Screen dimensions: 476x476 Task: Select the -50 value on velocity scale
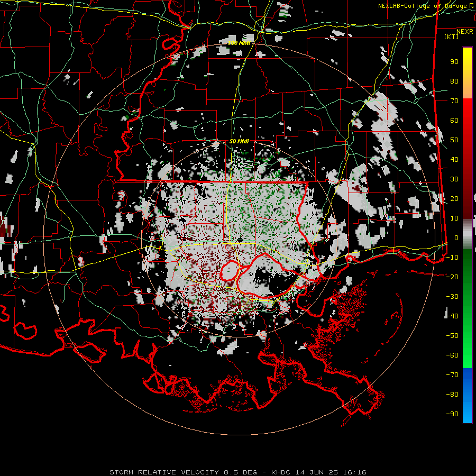point(452,336)
